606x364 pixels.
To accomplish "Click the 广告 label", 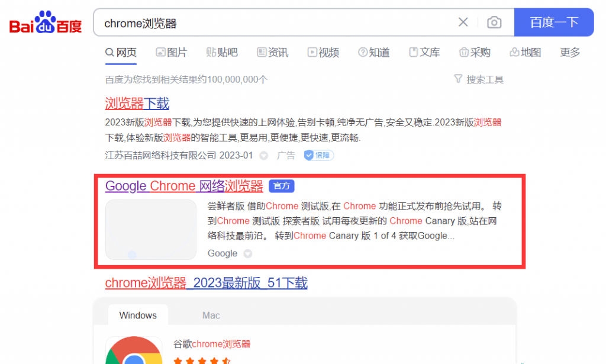I will click(x=286, y=156).
